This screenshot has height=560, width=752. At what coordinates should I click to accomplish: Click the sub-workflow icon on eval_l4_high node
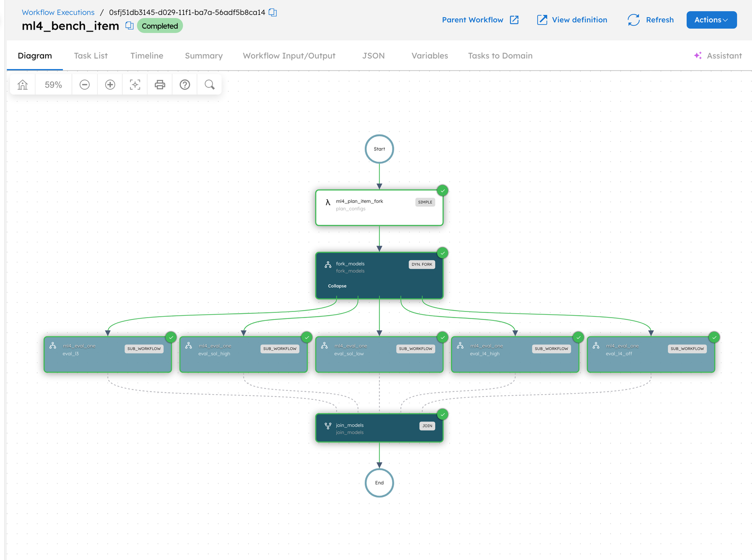[460, 345]
